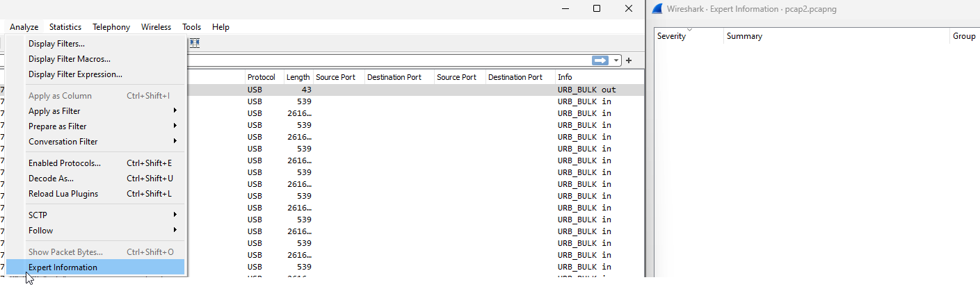
Task: Click the plus icon to add filter button
Action: (x=629, y=60)
